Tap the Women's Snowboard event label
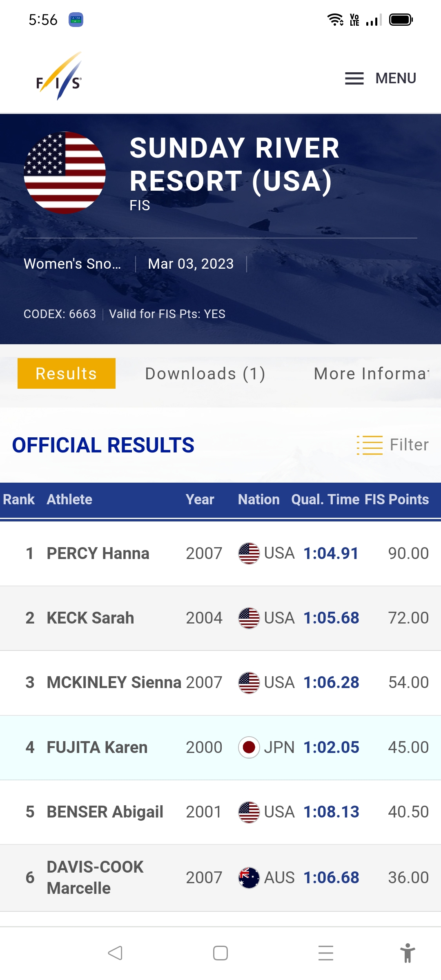 72,264
